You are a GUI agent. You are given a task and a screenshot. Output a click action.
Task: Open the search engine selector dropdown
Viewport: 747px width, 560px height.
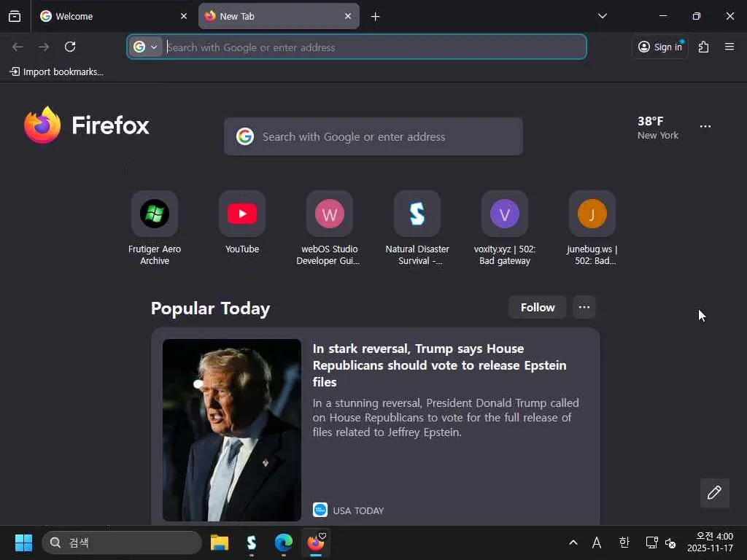(145, 47)
